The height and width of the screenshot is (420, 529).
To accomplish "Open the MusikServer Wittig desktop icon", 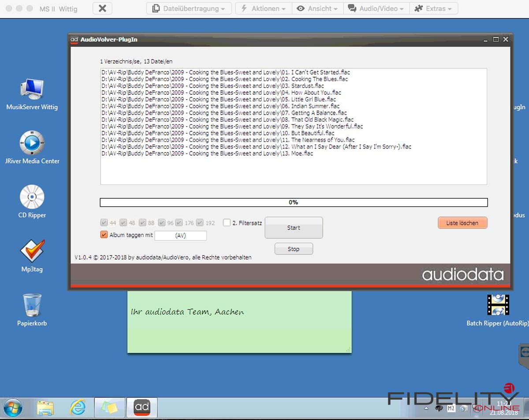I will (32, 89).
